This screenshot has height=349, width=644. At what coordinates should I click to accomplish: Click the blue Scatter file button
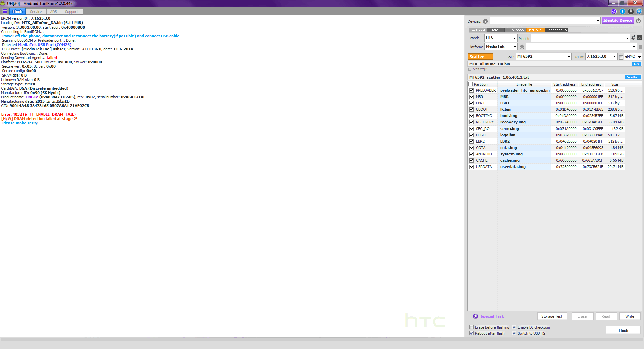pyautogui.click(x=633, y=77)
